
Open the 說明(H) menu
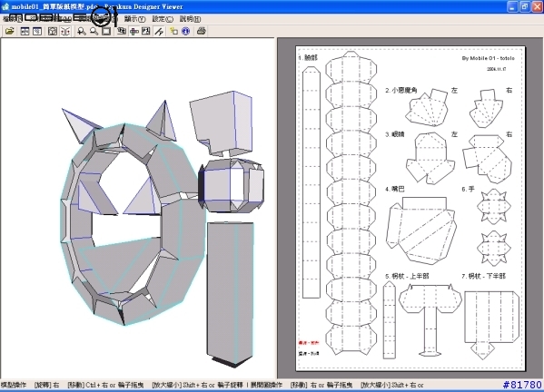coord(190,19)
